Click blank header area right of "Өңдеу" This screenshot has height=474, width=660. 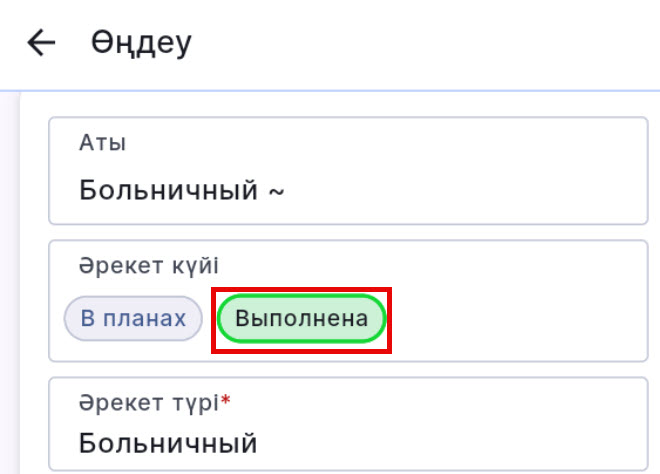[x=420, y=43]
